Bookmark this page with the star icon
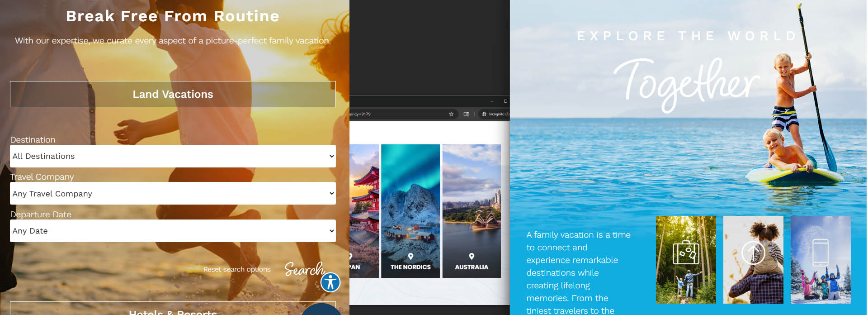Viewport: 868px width, 315px height. (x=451, y=114)
